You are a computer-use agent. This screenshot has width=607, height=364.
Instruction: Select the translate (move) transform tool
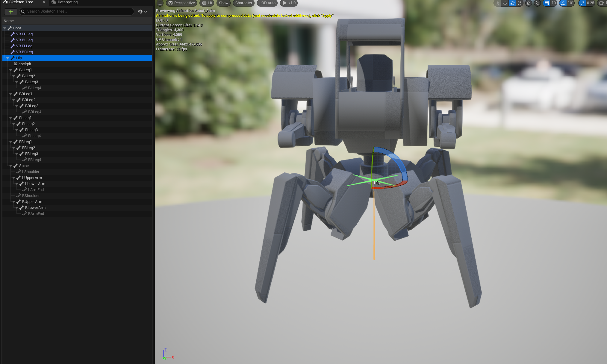tap(505, 3)
